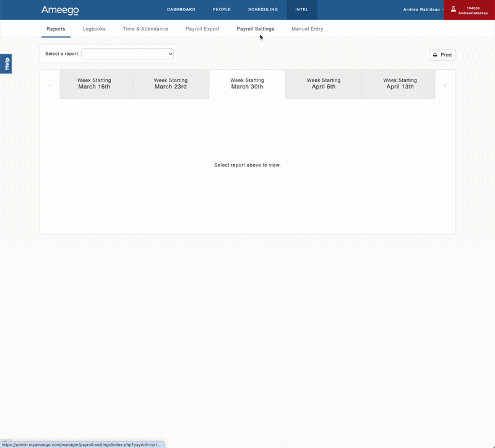Go to the Payroll Export tab
This screenshot has width=495, height=448.
tap(202, 28)
